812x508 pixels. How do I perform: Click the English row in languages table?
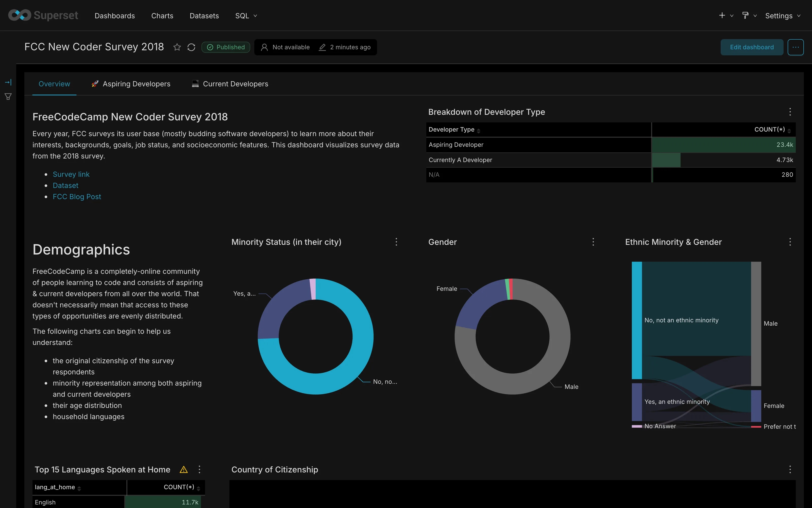click(x=119, y=502)
